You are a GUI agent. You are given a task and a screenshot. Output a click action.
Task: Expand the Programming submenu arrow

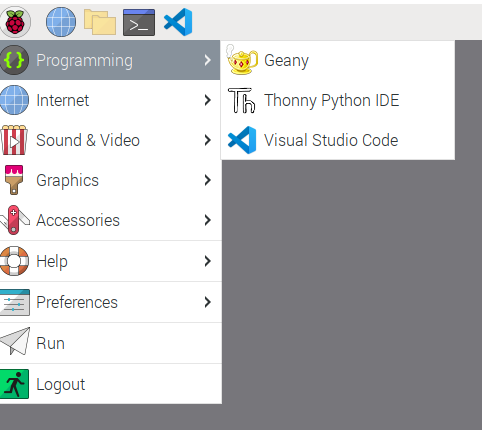pos(207,60)
